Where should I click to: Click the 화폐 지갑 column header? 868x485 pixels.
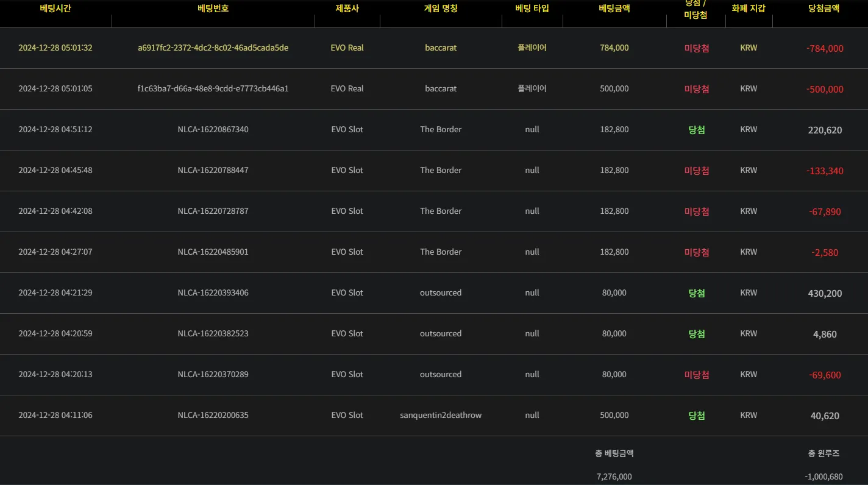(x=749, y=9)
